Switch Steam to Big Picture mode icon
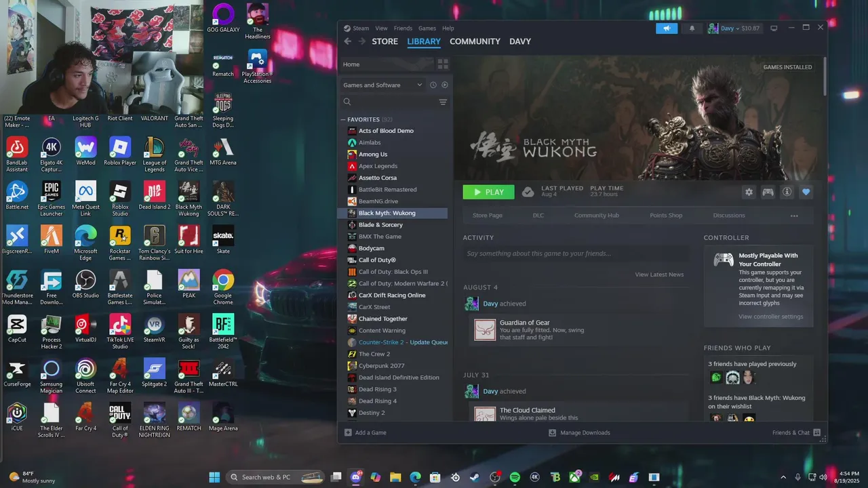This screenshot has width=868, height=488. [774, 28]
